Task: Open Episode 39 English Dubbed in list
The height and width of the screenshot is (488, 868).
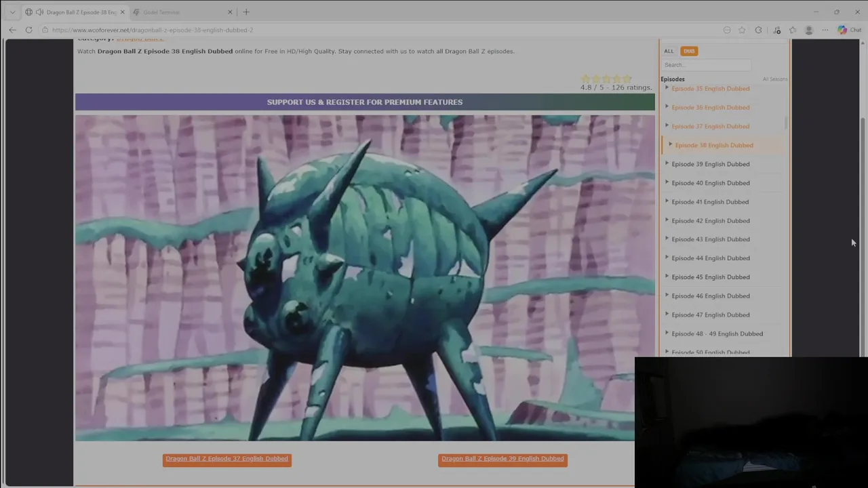Action: point(710,164)
